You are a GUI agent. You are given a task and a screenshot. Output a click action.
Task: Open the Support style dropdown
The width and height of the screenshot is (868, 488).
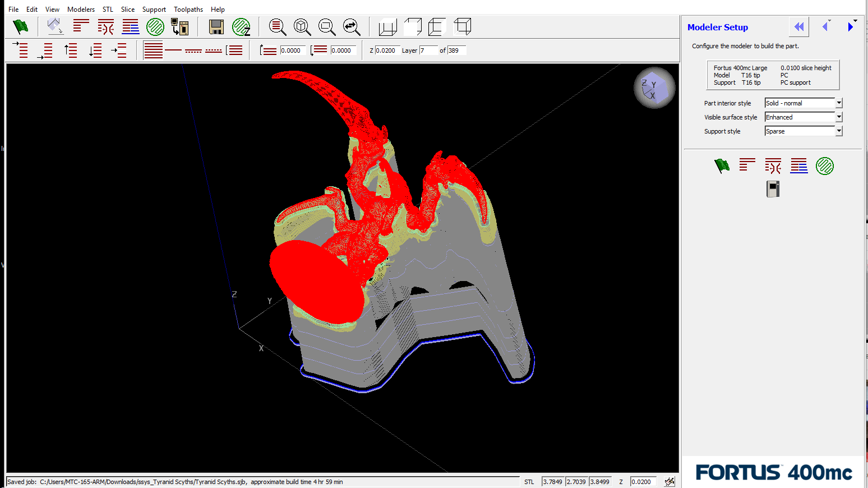839,131
